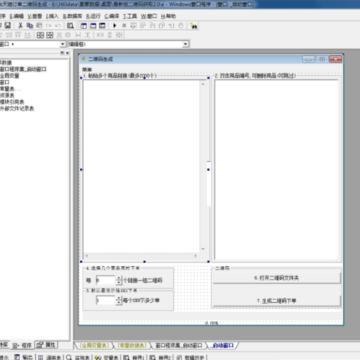The height and width of the screenshot is (360, 360).
Task: Select the 全局变量 tree item
Action: (9, 76)
